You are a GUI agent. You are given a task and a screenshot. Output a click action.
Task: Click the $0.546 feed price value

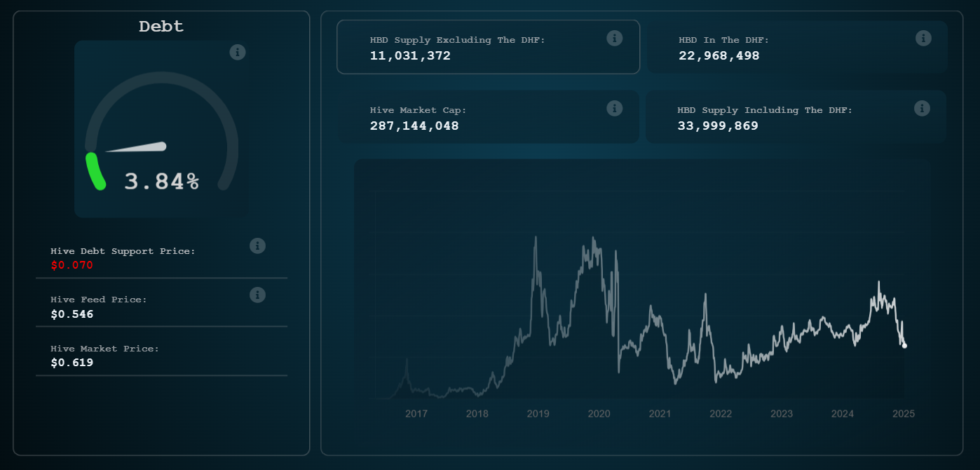72,314
